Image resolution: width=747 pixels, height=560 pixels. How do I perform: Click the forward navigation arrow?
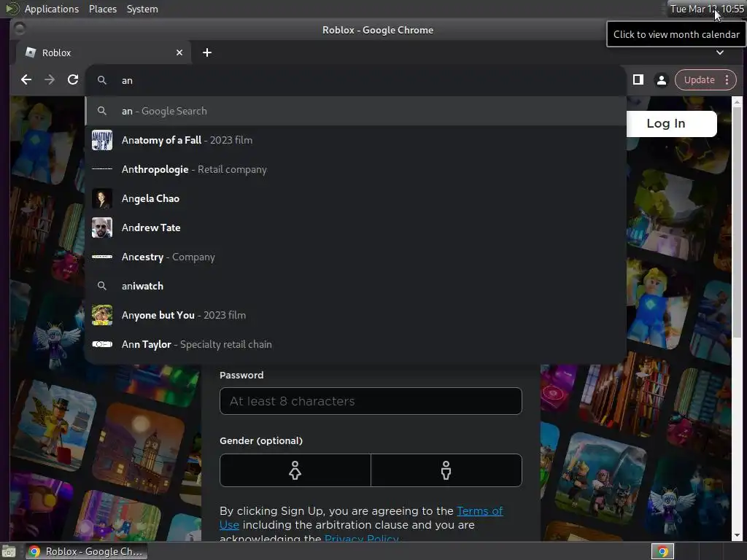click(x=50, y=79)
